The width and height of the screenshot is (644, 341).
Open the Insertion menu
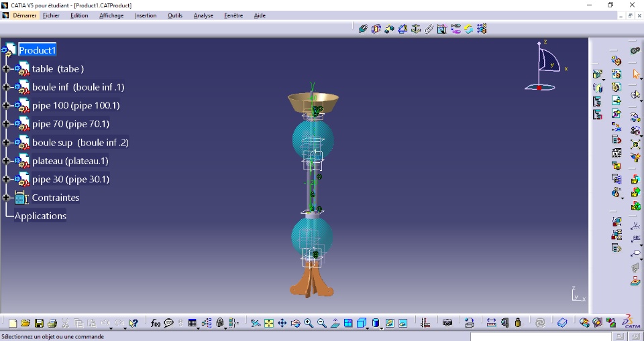(x=146, y=15)
